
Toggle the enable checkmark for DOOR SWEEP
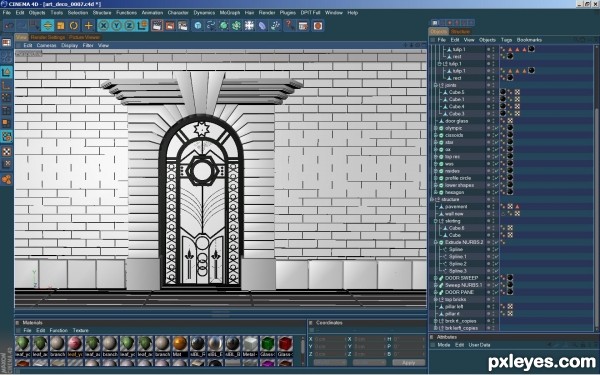pyautogui.click(x=496, y=278)
